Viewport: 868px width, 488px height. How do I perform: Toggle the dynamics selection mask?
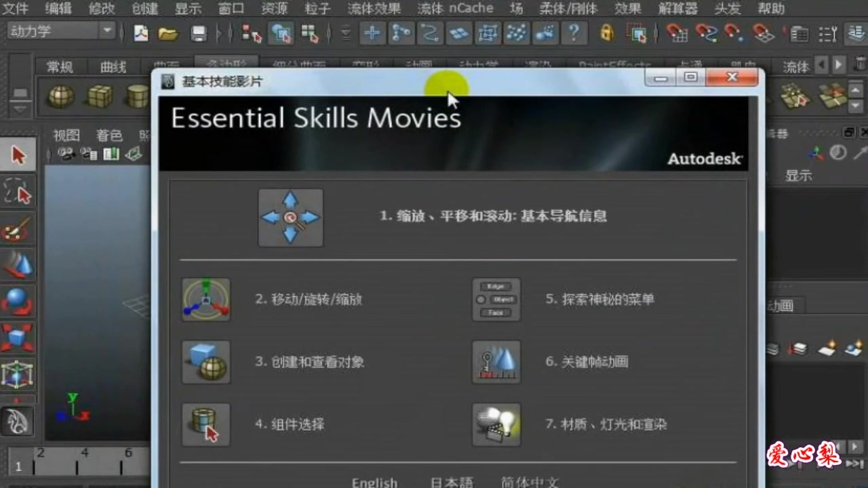coord(516,33)
